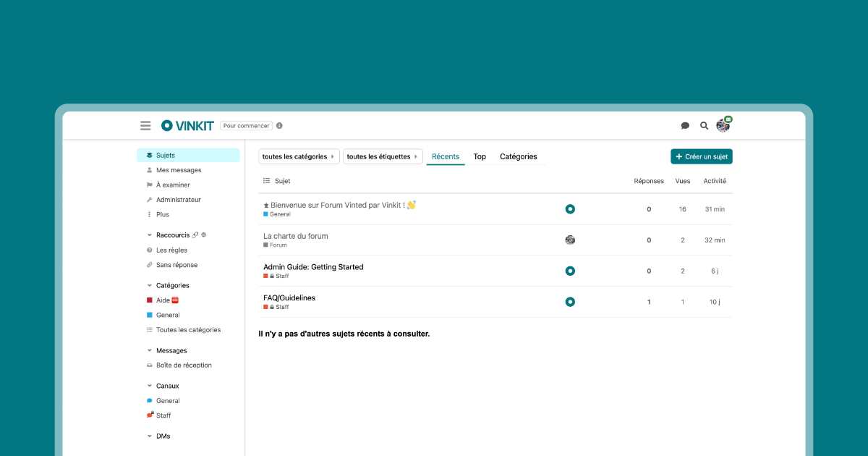868x456 pixels.
Task: Click the 'Créer un sujet' button
Action: [x=702, y=156]
